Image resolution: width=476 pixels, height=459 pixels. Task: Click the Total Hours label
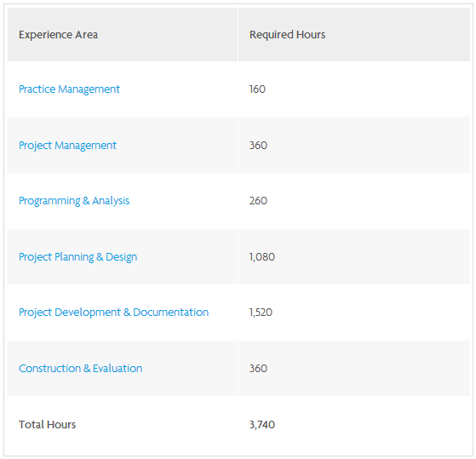[x=48, y=424]
